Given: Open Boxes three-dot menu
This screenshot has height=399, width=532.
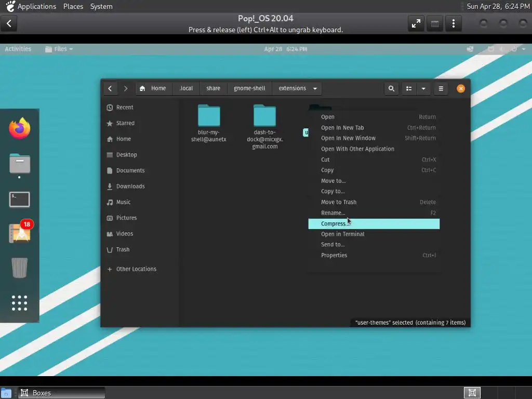Looking at the screenshot, I should pyautogui.click(x=453, y=23).
